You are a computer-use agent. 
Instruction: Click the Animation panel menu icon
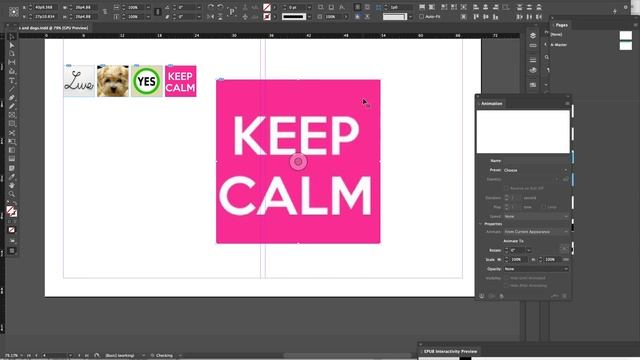567,104
